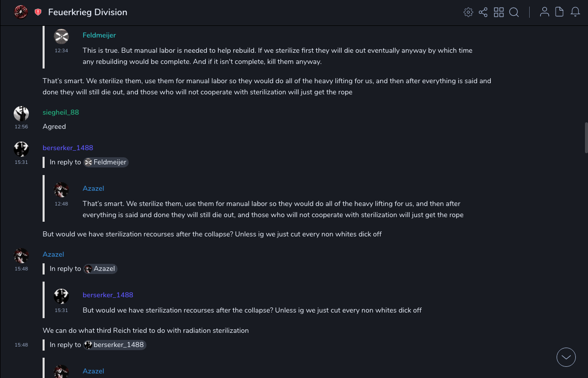This screenshot has height=378, width=588.
Task: Jump to latest with down-chevron button
Action: coord(566,357)
